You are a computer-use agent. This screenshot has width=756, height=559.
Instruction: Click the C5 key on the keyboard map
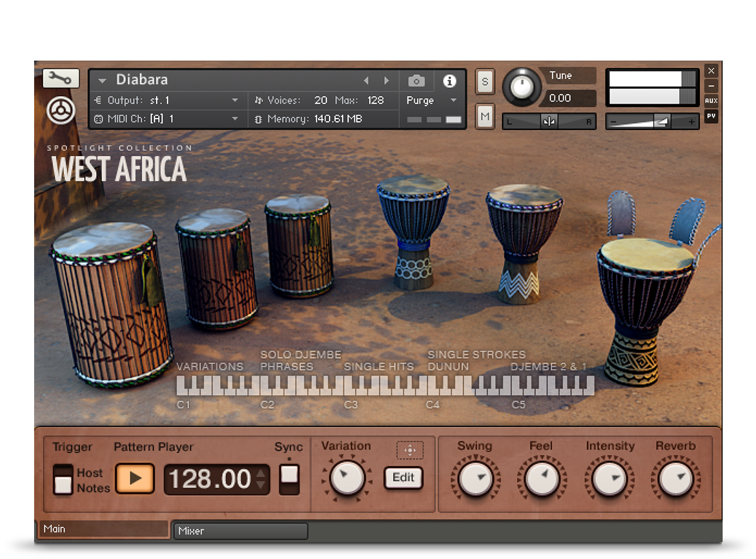coord(516,386)
